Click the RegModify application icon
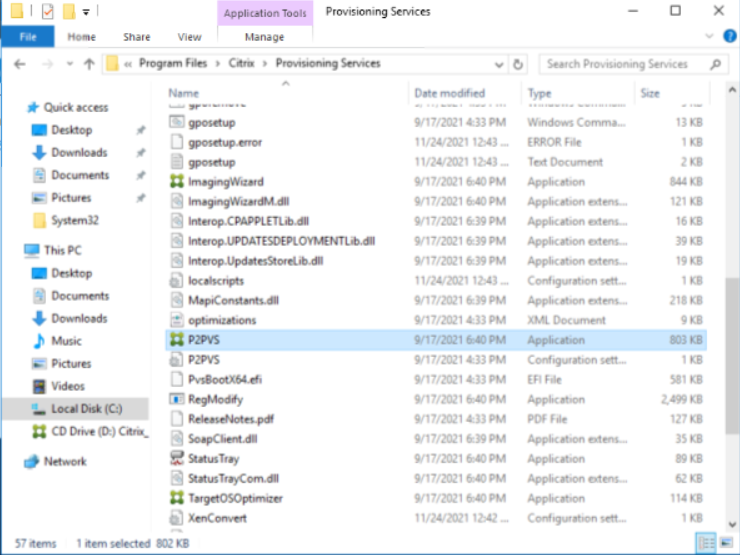Screen dimensions: 740x555 coord(177,399)
